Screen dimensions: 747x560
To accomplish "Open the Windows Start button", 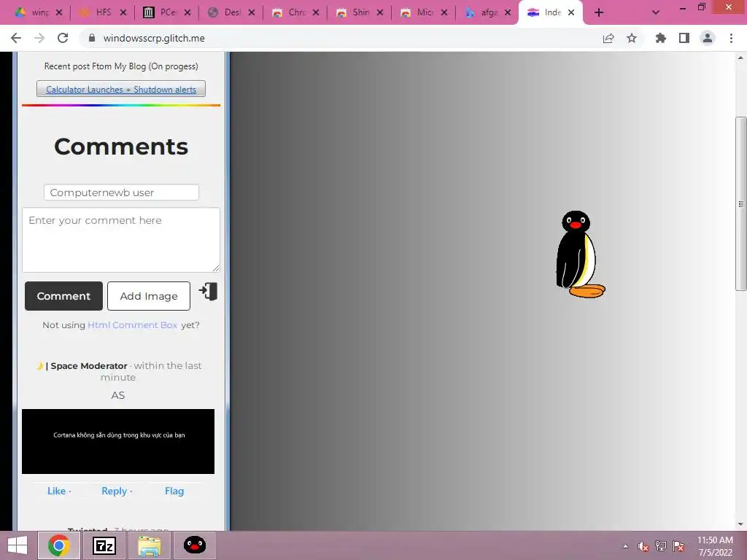I will [x=18, y=545].
